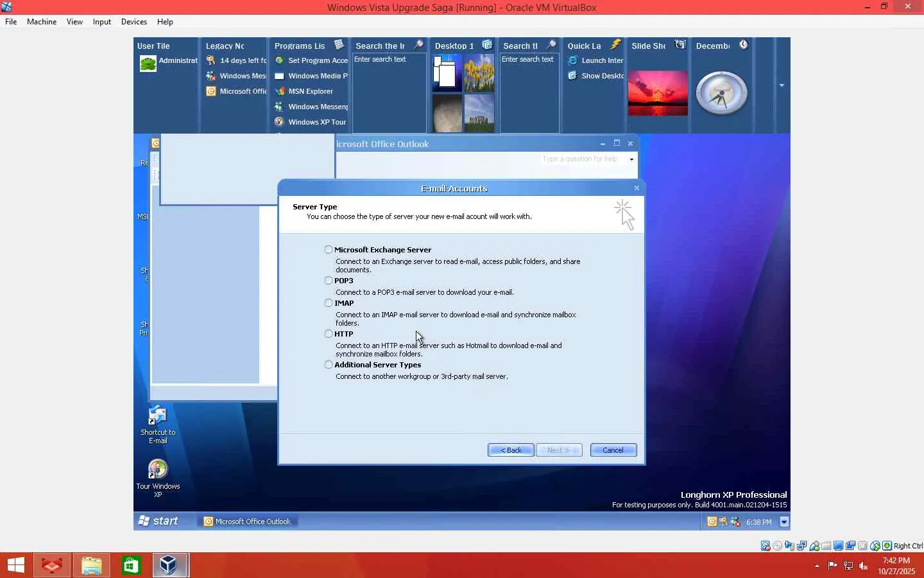Click the sunset slide show picture
The width and height of the screenshot is (924, 578).
click(658, 93)
